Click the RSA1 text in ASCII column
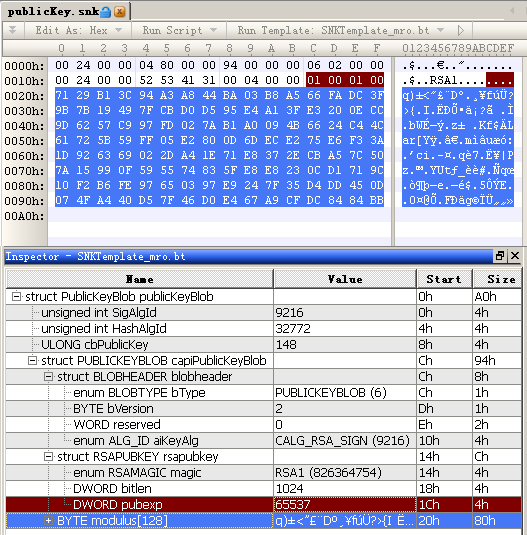Screen dimensions: 527x535 (443, 80)
